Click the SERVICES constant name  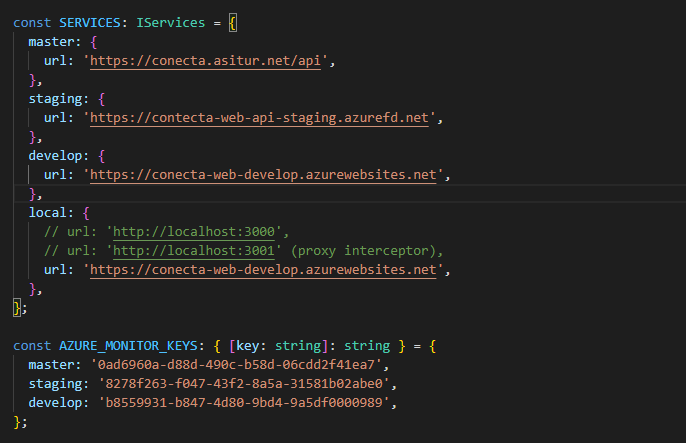coord(90,23)
